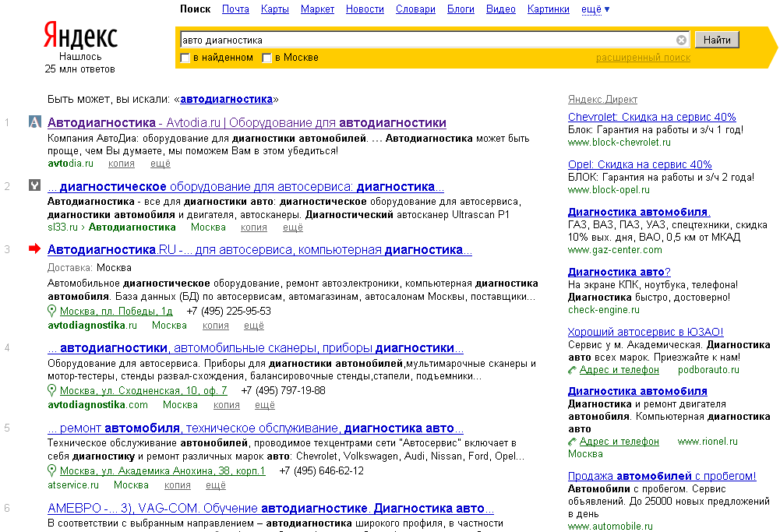Screen dimensions: 780x532
Task: Click the Avtodia.ru favicon in result 1
Action: tap(34, 122)
